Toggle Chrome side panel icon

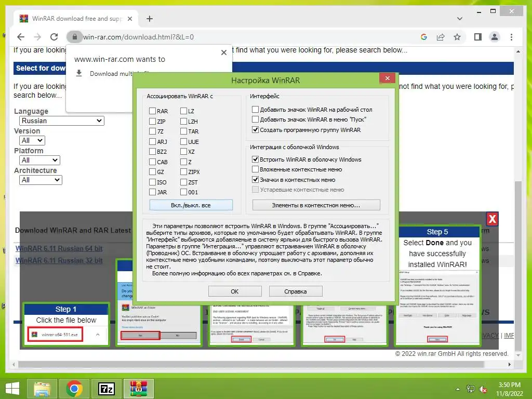tap(478, 37)
